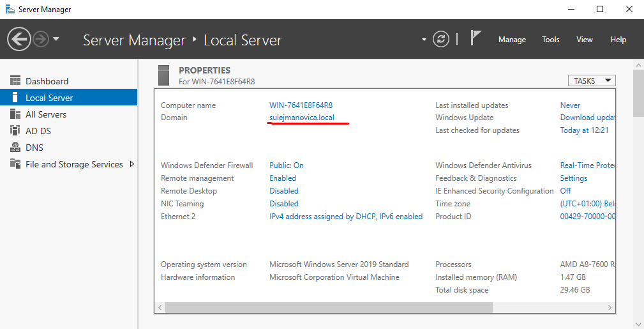The width and height of the screenshot is (644, 329).
Task: Click the File and Storage Services icon
Action: (15, 164)
